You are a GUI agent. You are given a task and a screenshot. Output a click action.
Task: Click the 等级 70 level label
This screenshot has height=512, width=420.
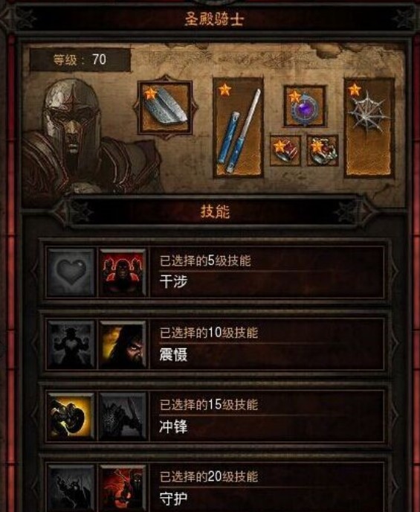80,60
